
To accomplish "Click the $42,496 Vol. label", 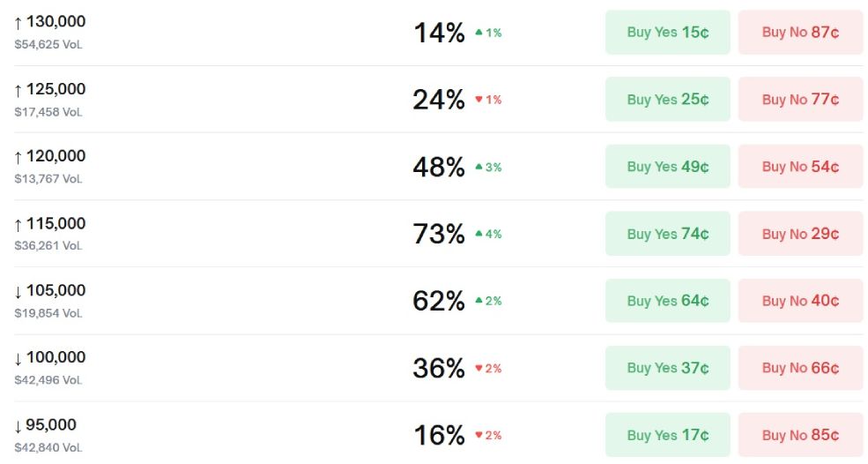I will pos(48,380).
